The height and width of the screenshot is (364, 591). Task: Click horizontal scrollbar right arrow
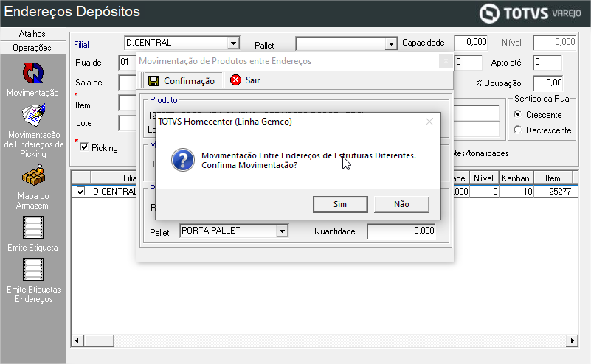(x=572, y=340)
